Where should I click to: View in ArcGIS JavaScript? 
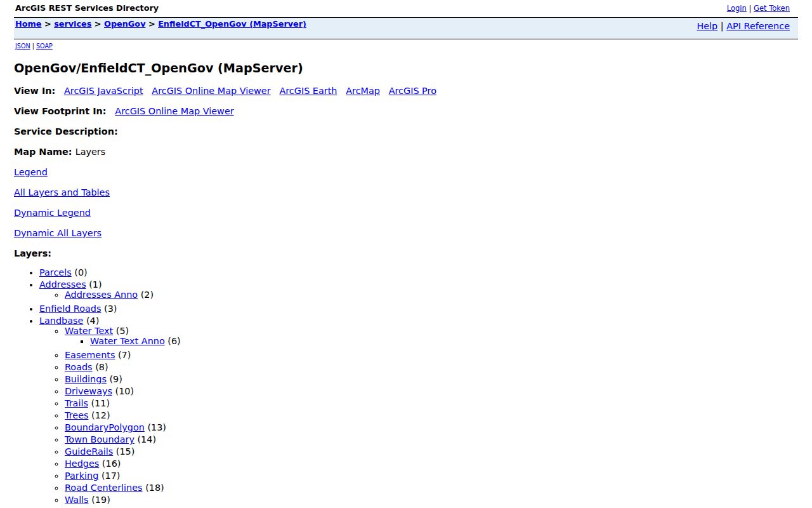(x=103, y=91)
